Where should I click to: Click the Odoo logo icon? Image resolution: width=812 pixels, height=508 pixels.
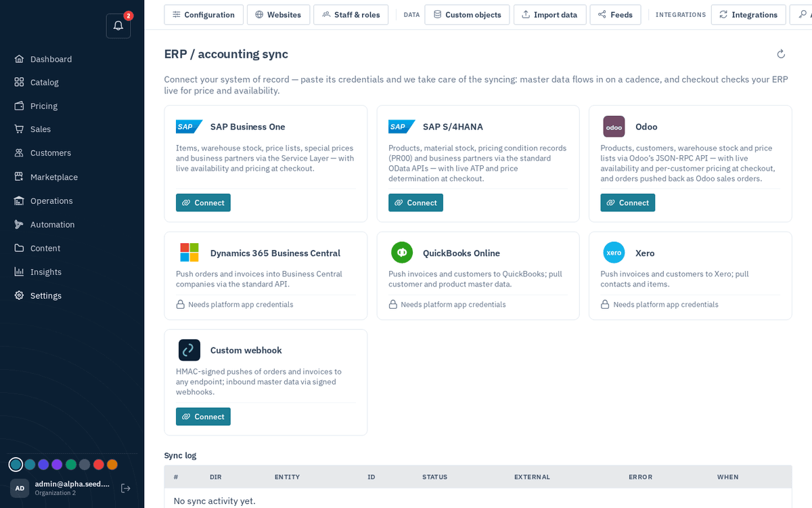(614, 127)
